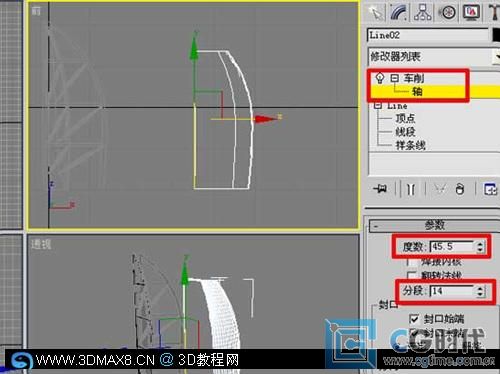Click the Line02 object name field

coord(428,35)
